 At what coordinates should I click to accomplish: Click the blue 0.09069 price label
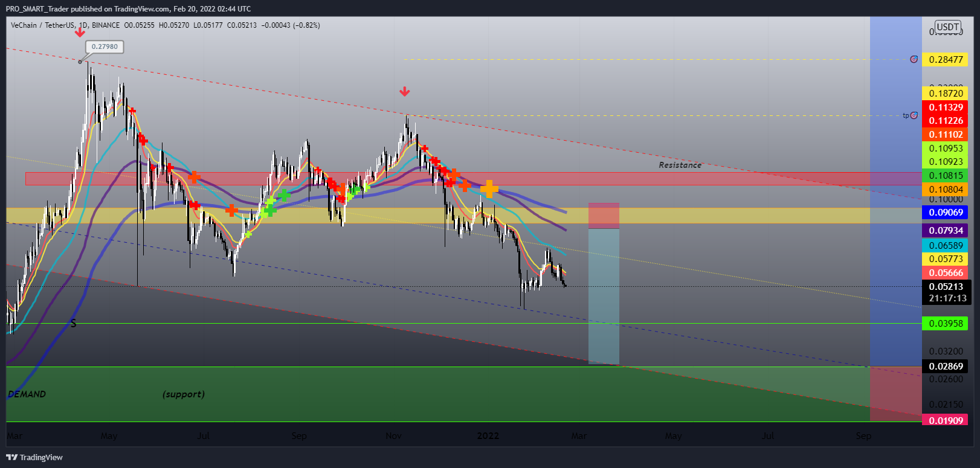(945, 213)
